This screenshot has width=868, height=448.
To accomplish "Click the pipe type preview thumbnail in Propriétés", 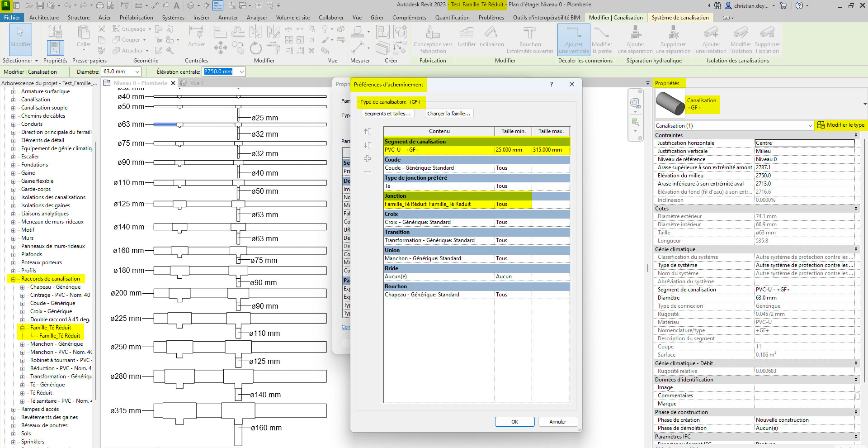I will point(670,104).
